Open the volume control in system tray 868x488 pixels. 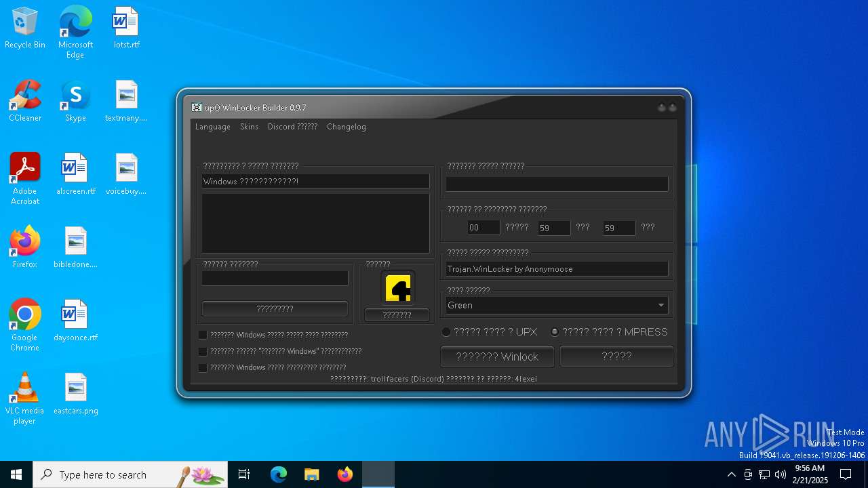[x=781, y=474]
